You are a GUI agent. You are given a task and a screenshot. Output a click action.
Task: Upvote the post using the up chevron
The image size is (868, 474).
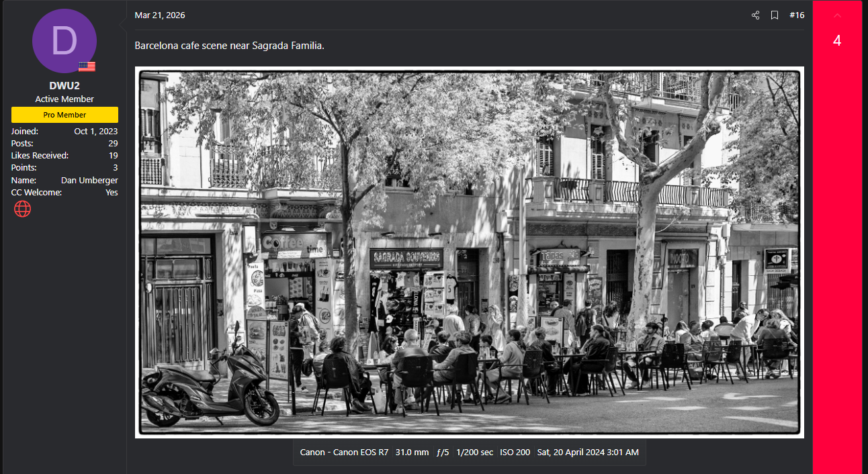coord(837,15)
